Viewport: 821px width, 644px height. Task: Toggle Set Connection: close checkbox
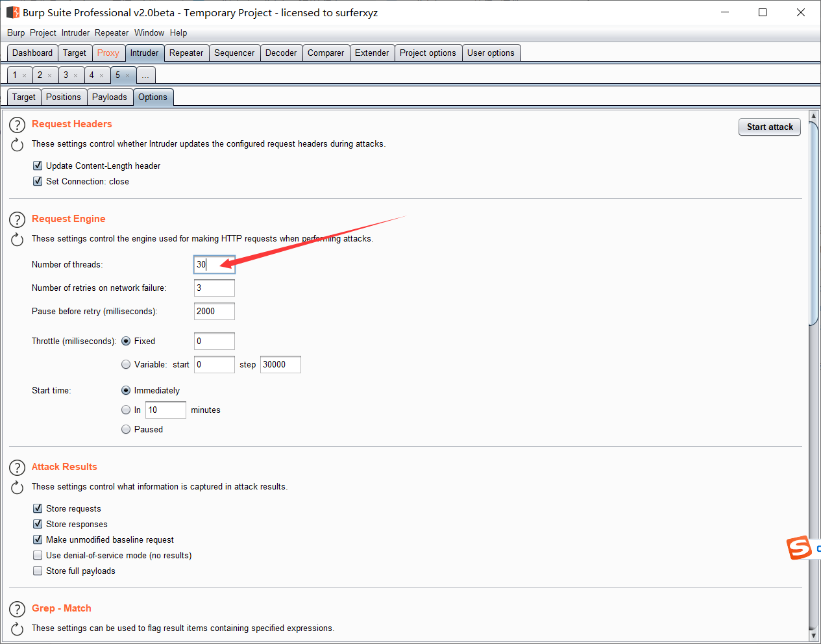coord(38,181)
